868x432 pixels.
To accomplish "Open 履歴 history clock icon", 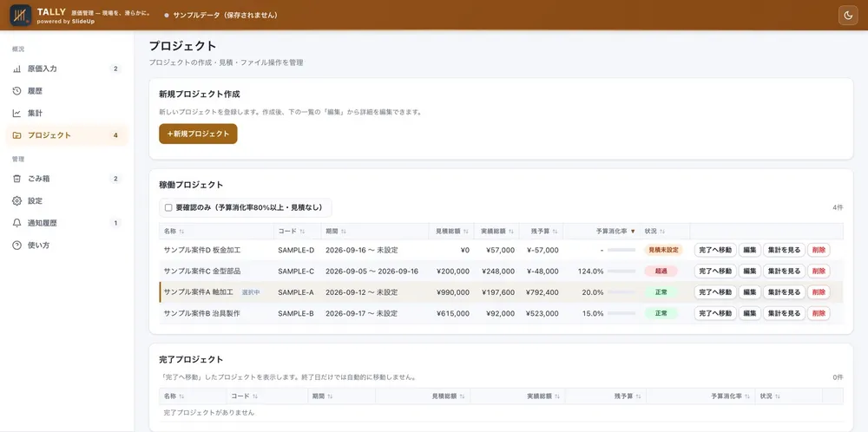I will pyautogui.click(x=16, y=91).
